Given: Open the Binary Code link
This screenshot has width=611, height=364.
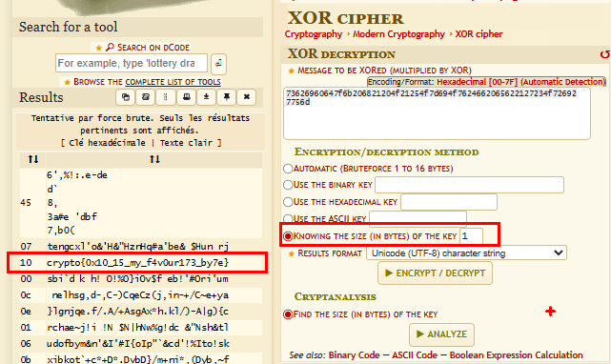Looking at the screenshot, I should pyautogui.click(x=354, y=355).
